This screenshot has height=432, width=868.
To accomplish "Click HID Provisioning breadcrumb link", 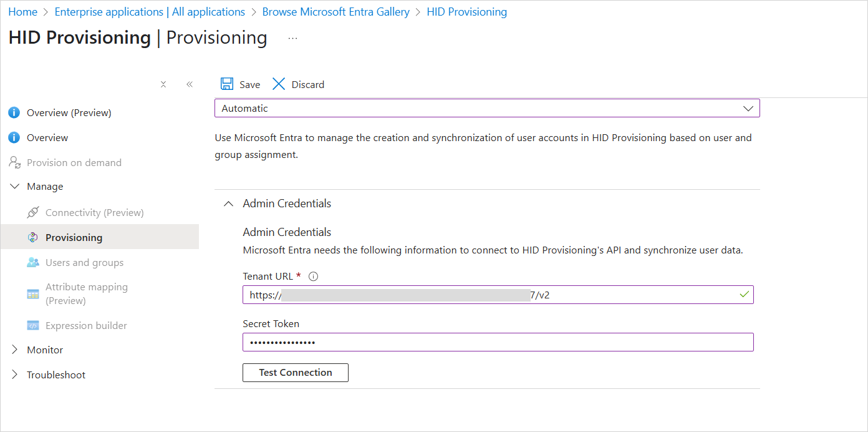I will point(467,12).
